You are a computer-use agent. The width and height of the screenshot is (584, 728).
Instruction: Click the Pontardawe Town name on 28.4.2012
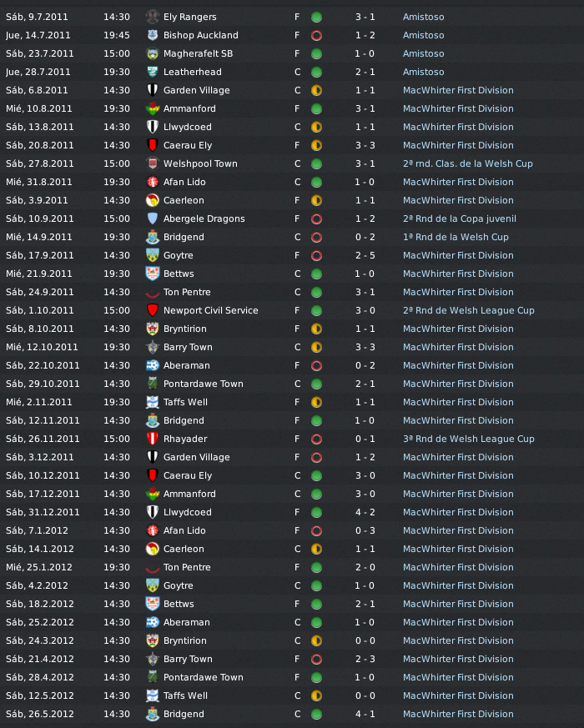tap(204, 677)
